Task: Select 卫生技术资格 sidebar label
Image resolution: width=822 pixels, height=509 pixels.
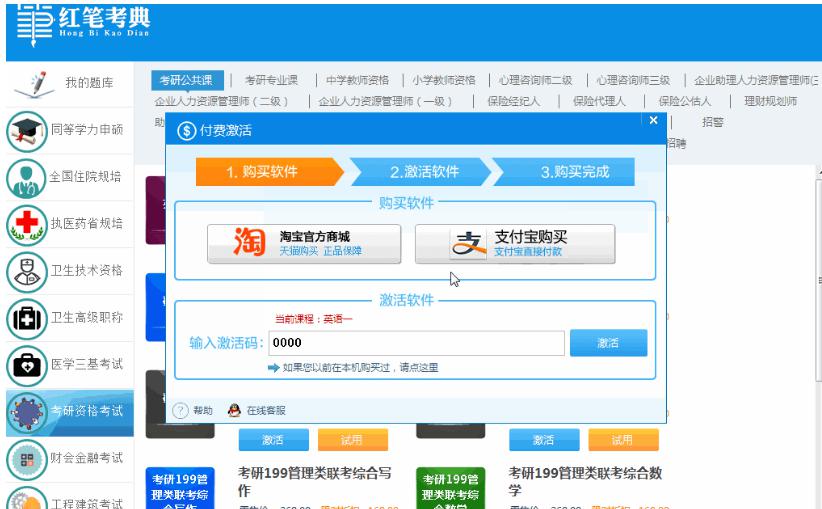Action: point(87,270)
